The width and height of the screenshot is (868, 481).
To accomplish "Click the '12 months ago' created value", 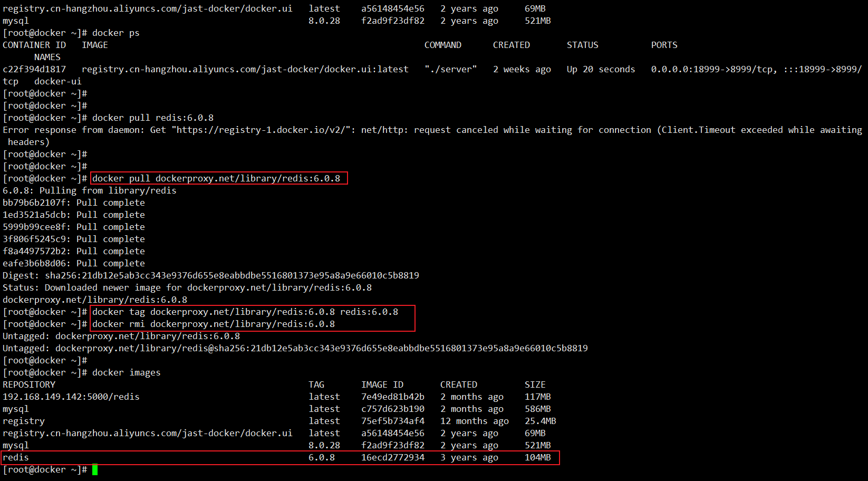I will pos(475,421).
